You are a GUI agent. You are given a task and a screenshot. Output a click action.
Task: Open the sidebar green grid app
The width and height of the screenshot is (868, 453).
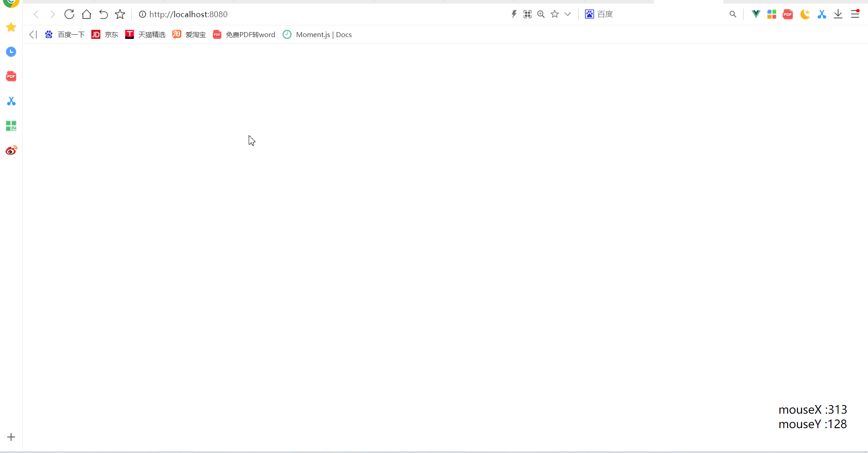(11, 126)
